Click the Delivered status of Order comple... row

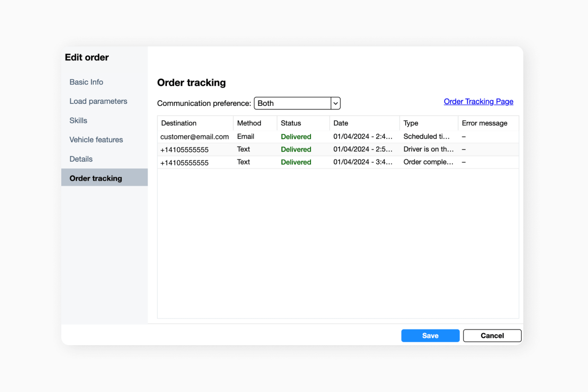point(296,162)
